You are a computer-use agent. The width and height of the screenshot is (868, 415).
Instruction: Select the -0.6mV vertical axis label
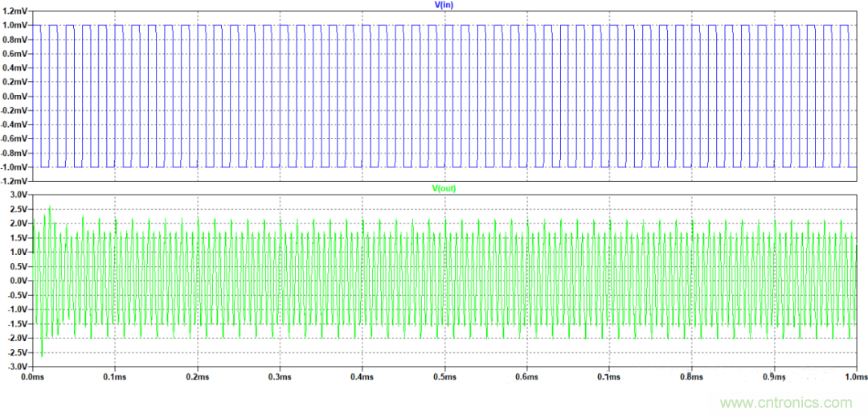click(14, 139)
